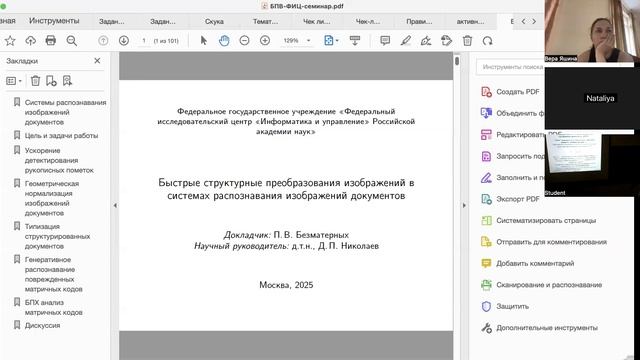Delete selected bookmark in bookmarks panel
640x360 pixels.
(36, 81)
